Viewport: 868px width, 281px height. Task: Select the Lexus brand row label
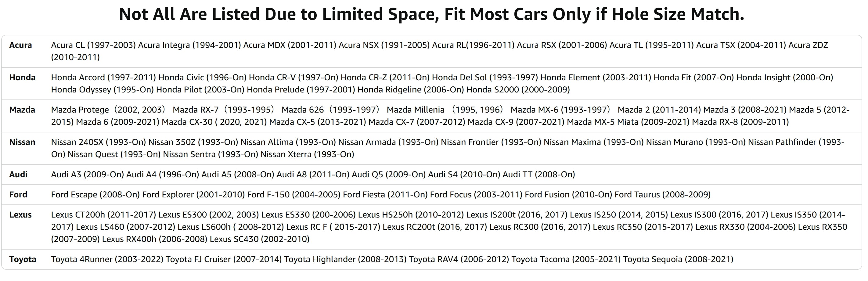pos(20,215)
